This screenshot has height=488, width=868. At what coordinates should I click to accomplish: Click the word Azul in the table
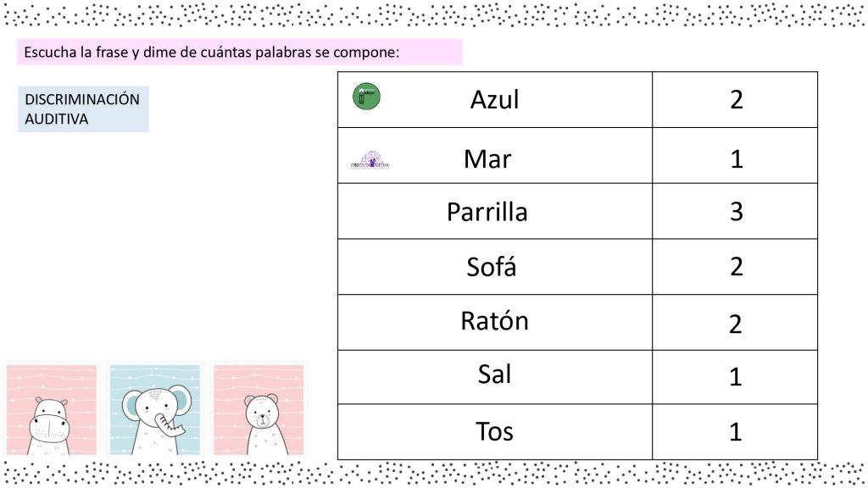pyautogui.click(x=494, y=100)
